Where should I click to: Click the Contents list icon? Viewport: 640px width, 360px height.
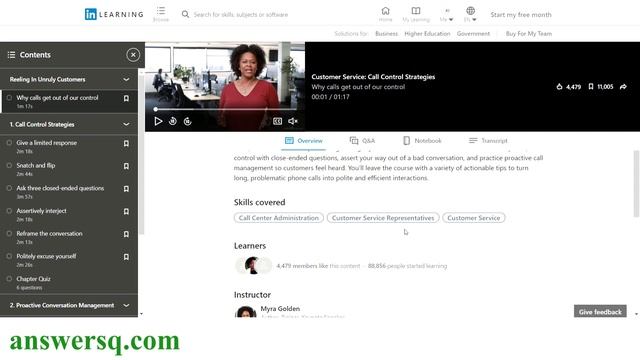point(11,55)
